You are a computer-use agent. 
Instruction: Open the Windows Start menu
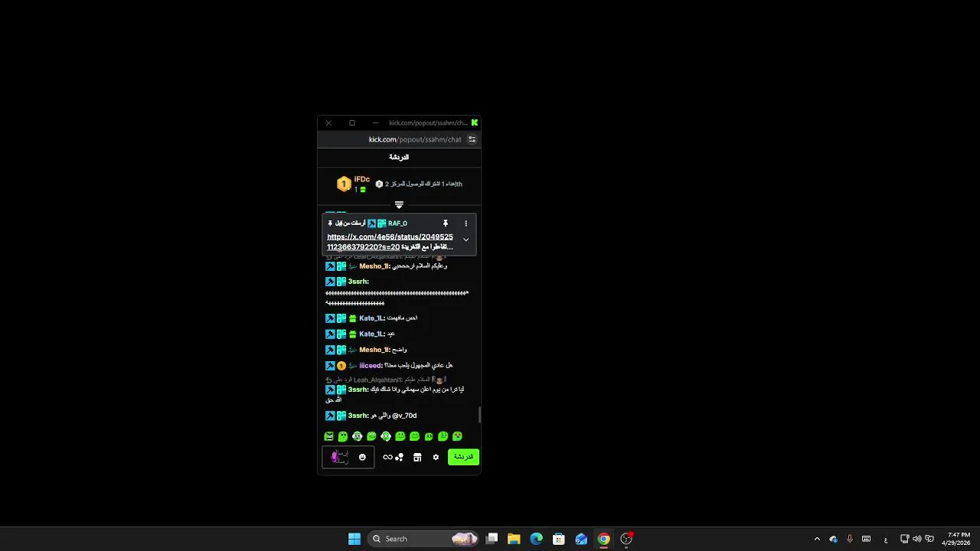(x=354, y=539)
